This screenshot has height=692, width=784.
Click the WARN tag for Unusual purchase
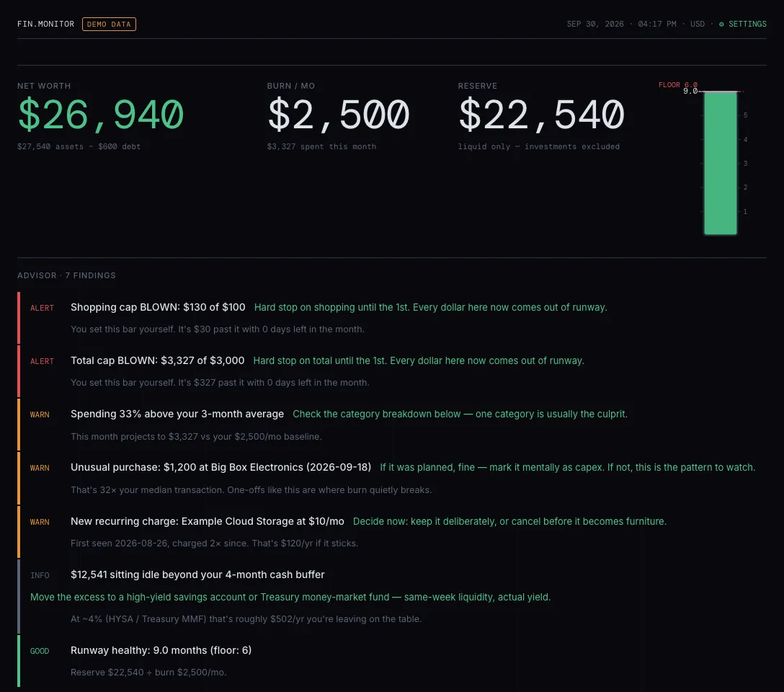coord(40,469)
